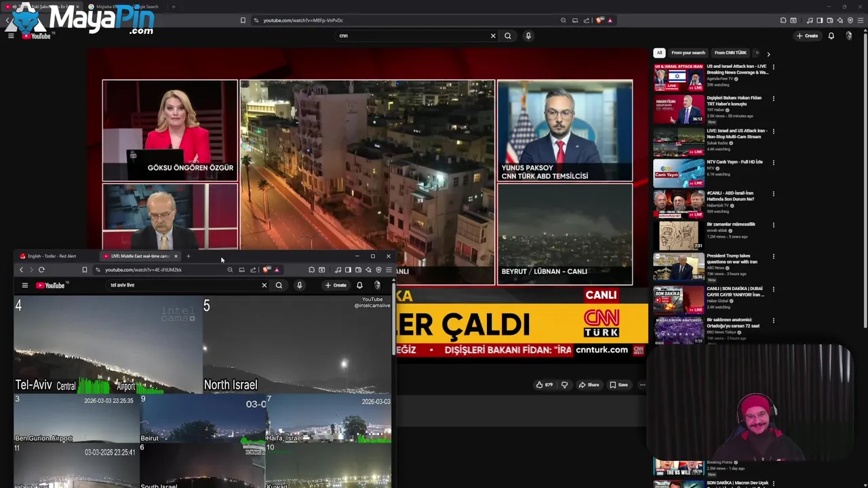
Task: Save the CNN Türk video
Action: point(618,385)
